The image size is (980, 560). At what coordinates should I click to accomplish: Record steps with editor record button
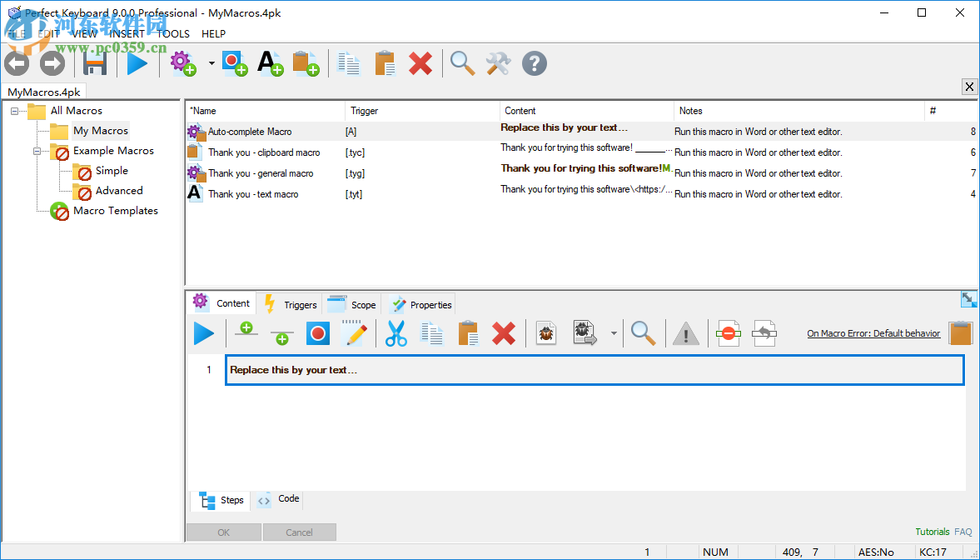coord(317,333)
